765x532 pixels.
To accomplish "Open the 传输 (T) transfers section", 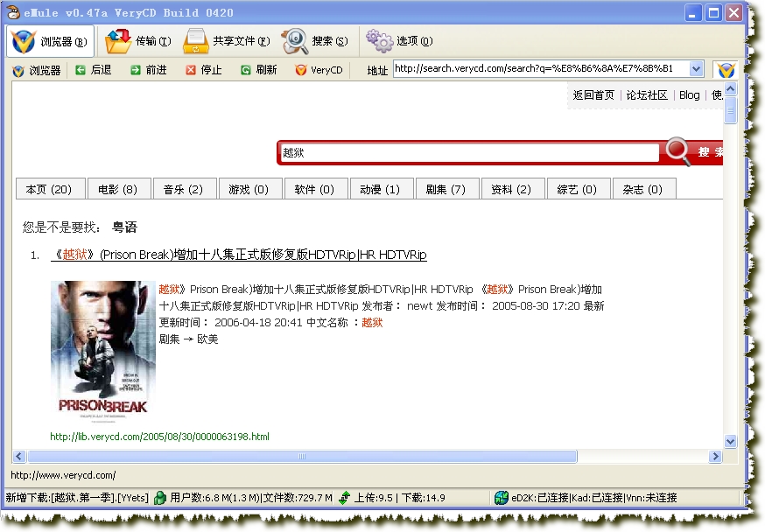I will (x=138, y=41).
